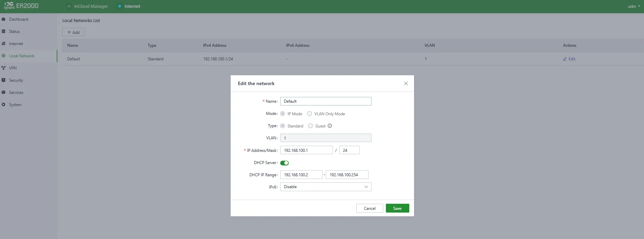Image resolution: width=644 pixels, height=239 pixels.
Task: Click the IPv6 Address column header
Action: [x=298, y=45]
